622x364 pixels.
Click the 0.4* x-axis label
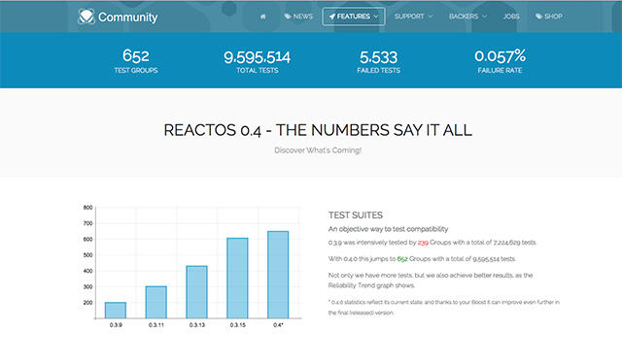pos(278,325)
